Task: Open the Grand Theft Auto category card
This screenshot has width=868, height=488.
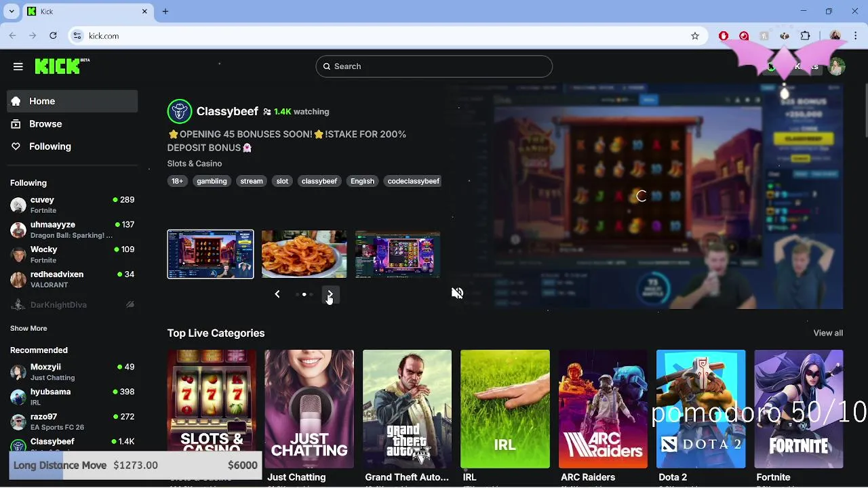Action: tap(407, 409)
